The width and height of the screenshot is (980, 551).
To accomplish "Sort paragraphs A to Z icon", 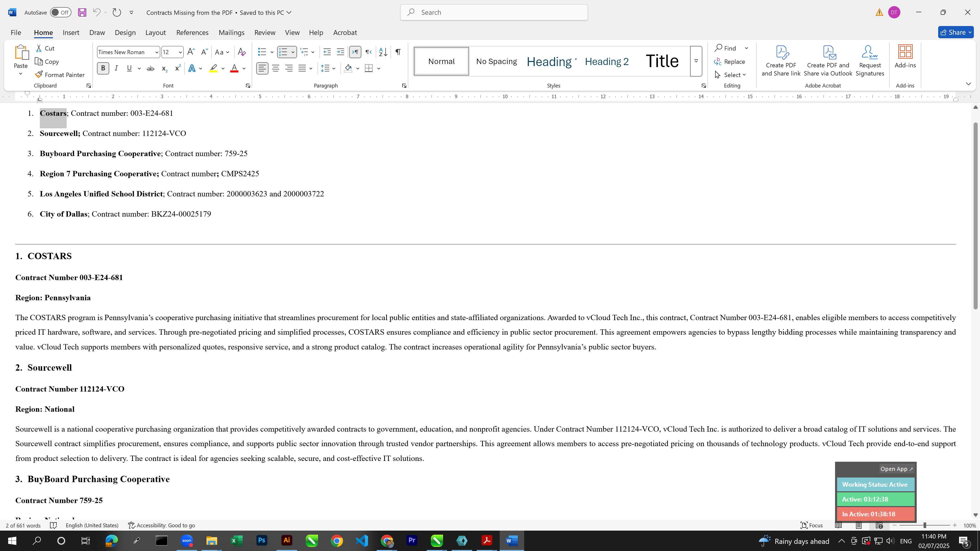I will 383,52.
